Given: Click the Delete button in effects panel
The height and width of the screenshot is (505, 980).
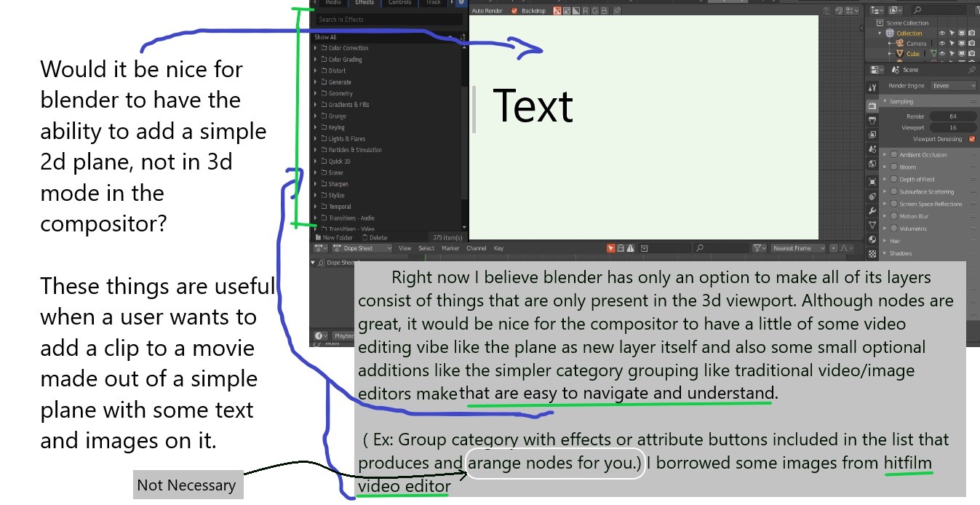Looking at the screenshot, I should (x=375, y=238).
